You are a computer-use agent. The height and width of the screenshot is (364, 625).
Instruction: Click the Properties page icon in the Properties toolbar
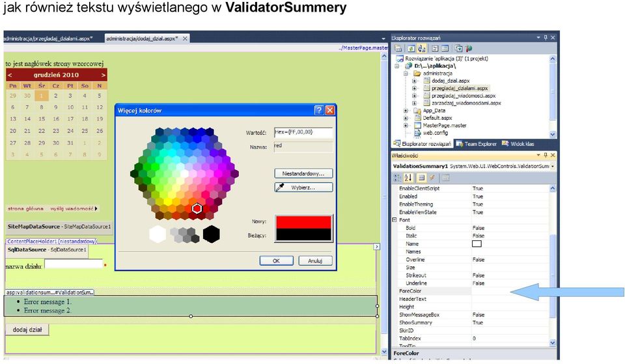click(422, 178)
